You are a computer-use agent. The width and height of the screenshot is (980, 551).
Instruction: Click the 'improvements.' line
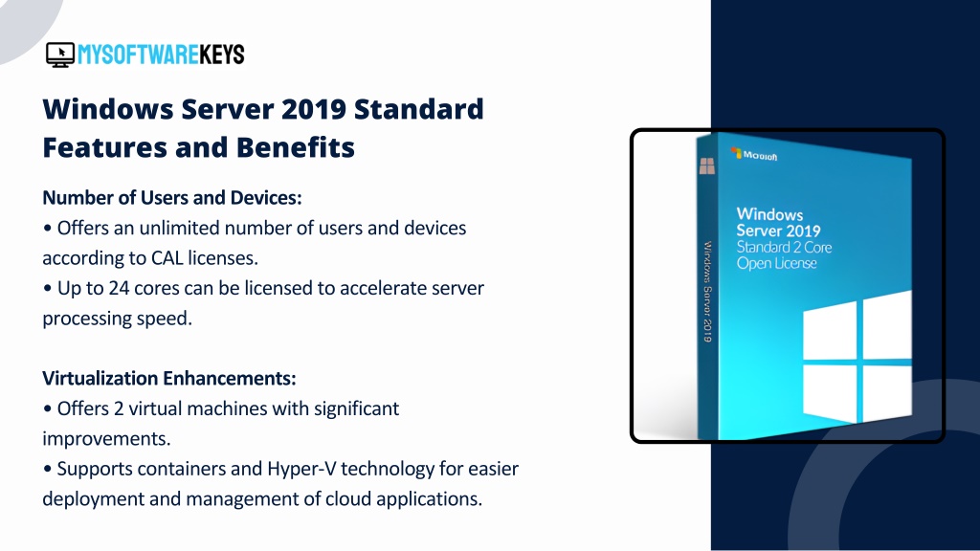coord(106,438)
